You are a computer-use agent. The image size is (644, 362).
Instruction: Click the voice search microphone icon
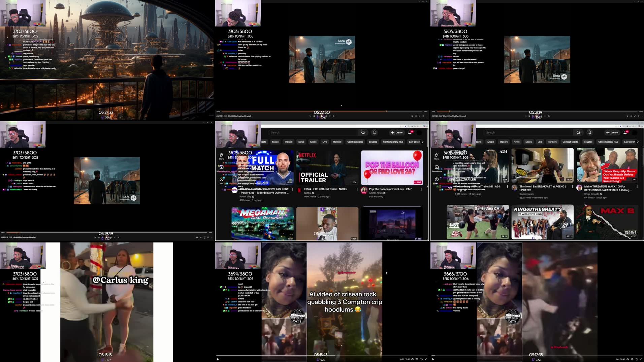(374, 132)
